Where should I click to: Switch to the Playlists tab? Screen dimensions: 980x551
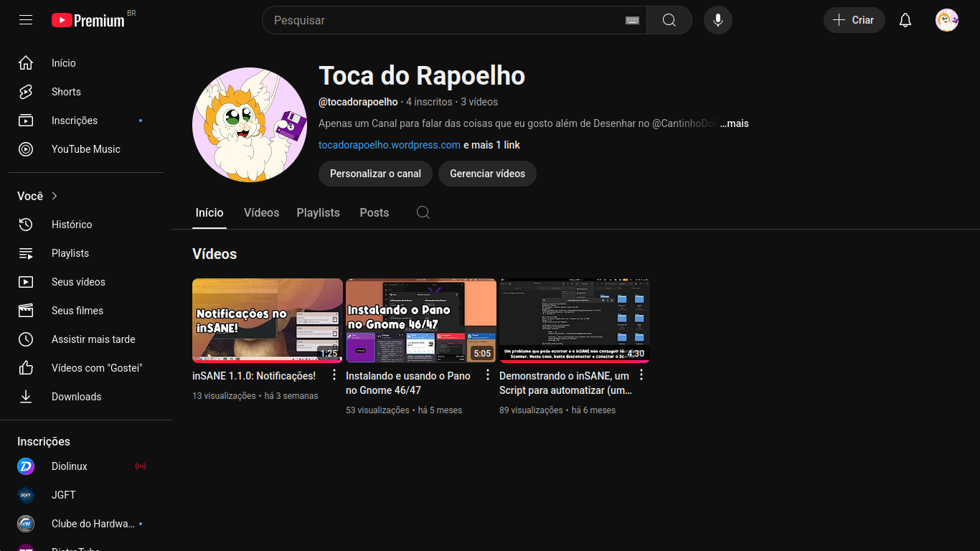(x=318, y=212)
